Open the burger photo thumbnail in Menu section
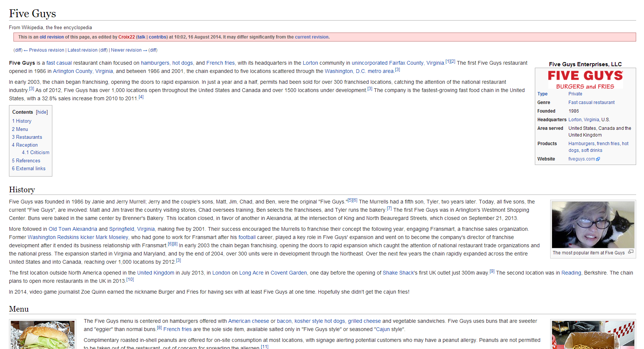The width and height of the screenshot is (644, 349). [43, 335]
